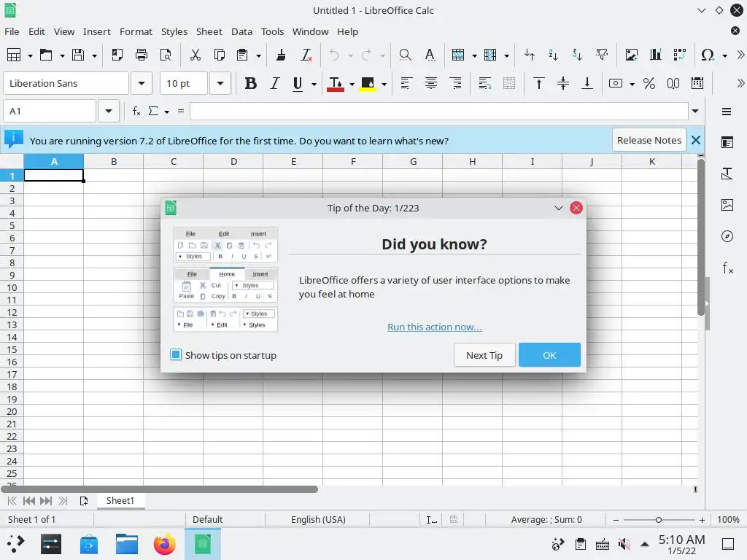Open the Function Wizard fx icon
This screenshot has height=560, width=747.
tap(136, 111)
